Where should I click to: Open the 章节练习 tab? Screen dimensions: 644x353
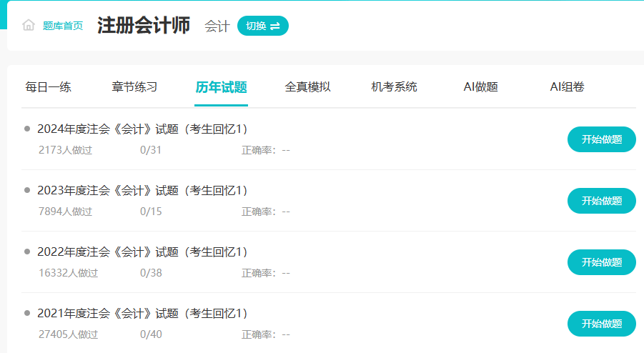click(x=134, y=87)
